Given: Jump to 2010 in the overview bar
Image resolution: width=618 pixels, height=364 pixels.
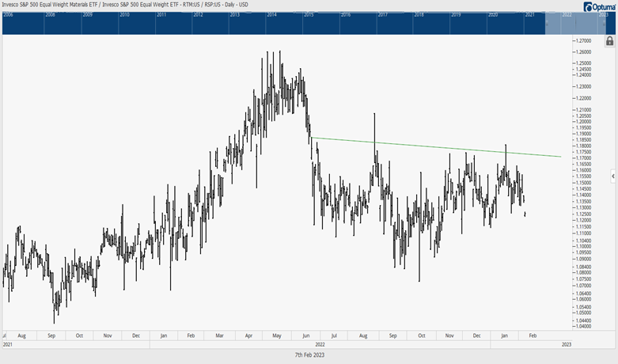Looking at the screenshot, I should tap(124, 15).
